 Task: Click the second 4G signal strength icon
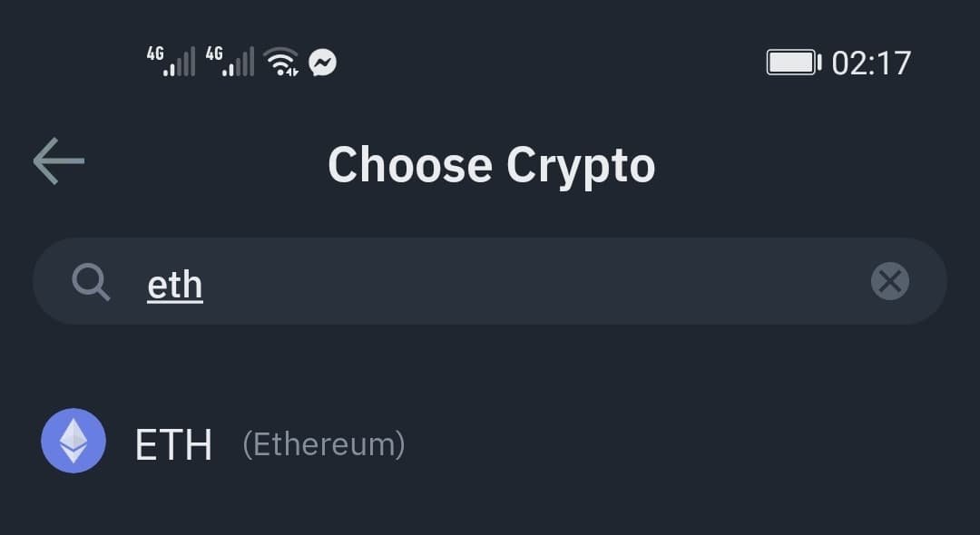230,62
